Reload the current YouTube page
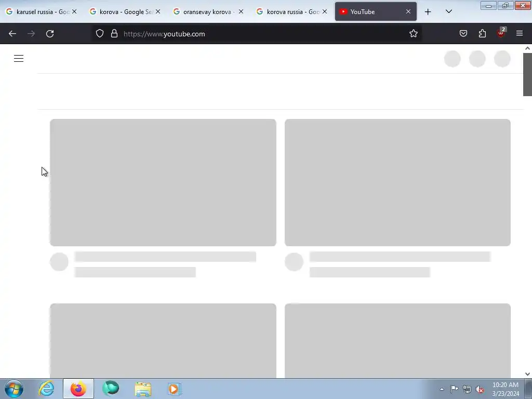 (50, 34)
